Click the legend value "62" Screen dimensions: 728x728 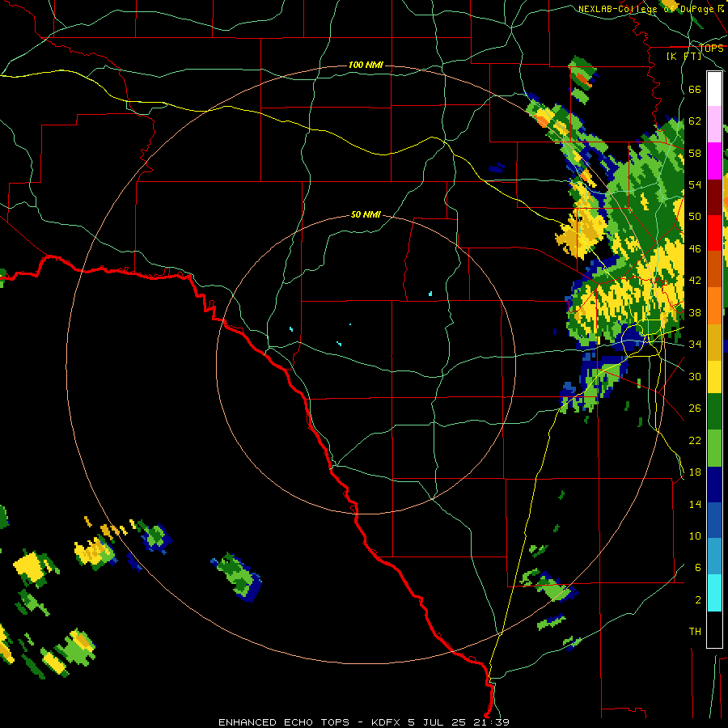pyautogui.click(x=695, y=121)
